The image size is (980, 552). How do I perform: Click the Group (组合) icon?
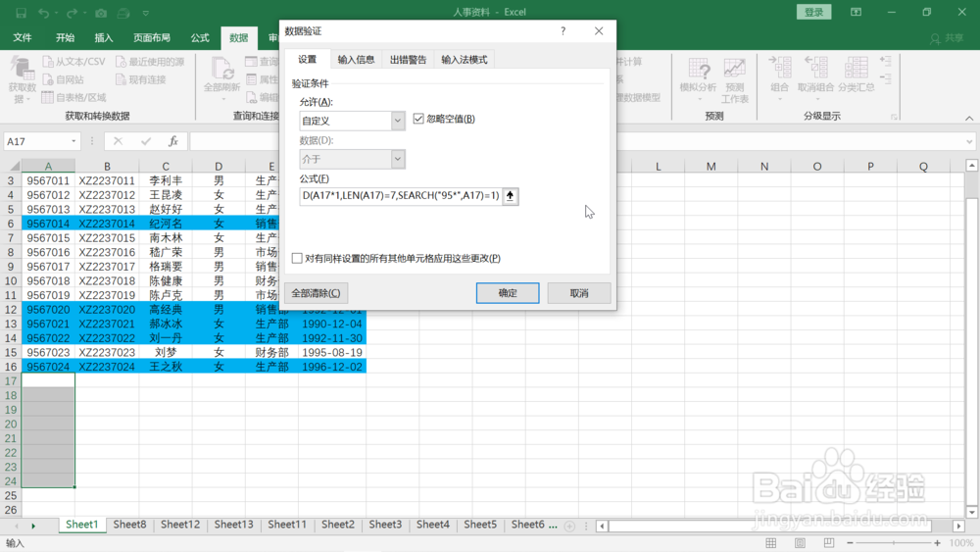point(779,79)
